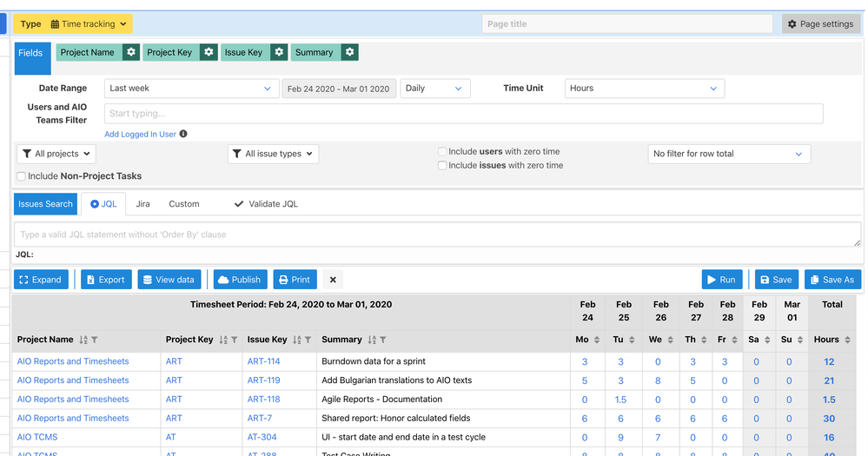
Task: Click gear icon on Summary field
Action: point(349,52)
